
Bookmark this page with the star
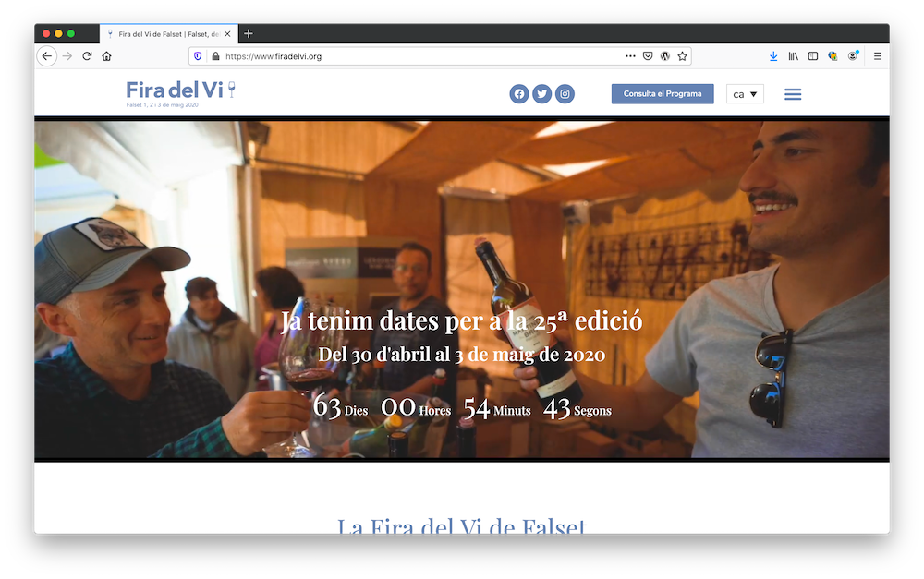[x=683, y=56]
